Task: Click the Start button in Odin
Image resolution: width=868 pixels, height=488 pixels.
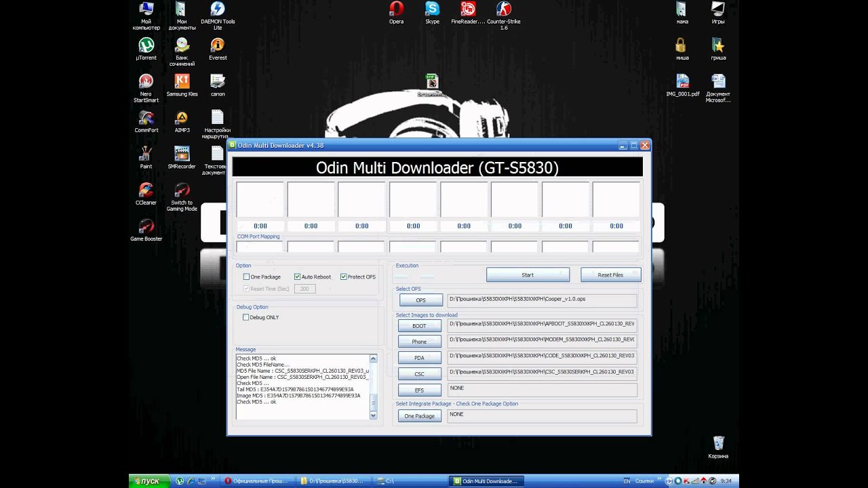Action: coord(528,274)
